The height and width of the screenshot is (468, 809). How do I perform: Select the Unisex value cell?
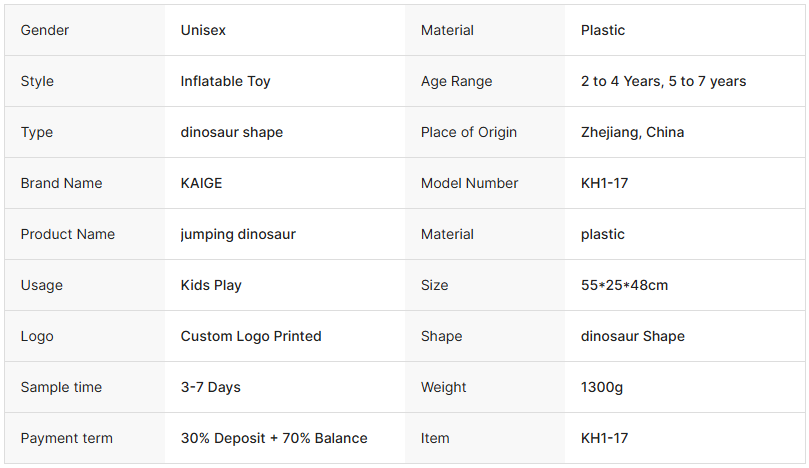203,30
